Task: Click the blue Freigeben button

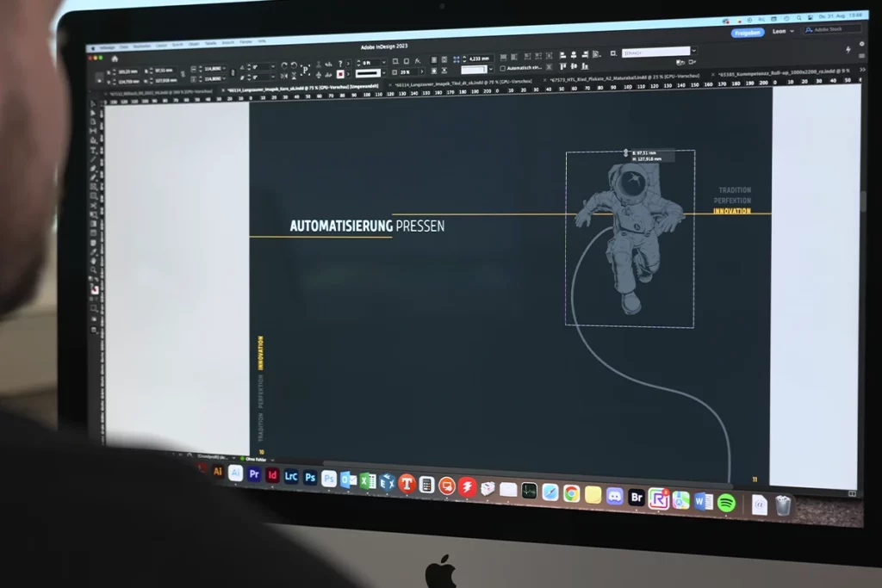Action: [748, 33]
